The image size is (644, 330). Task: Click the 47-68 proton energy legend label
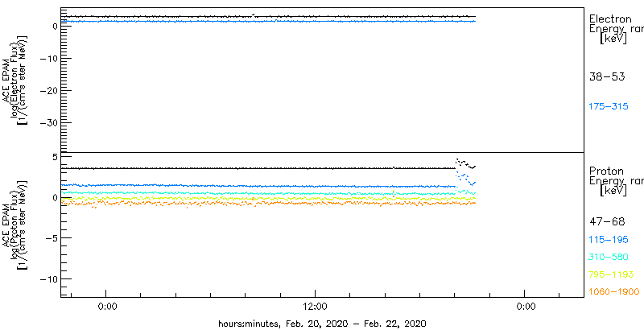tap(607, 222)
